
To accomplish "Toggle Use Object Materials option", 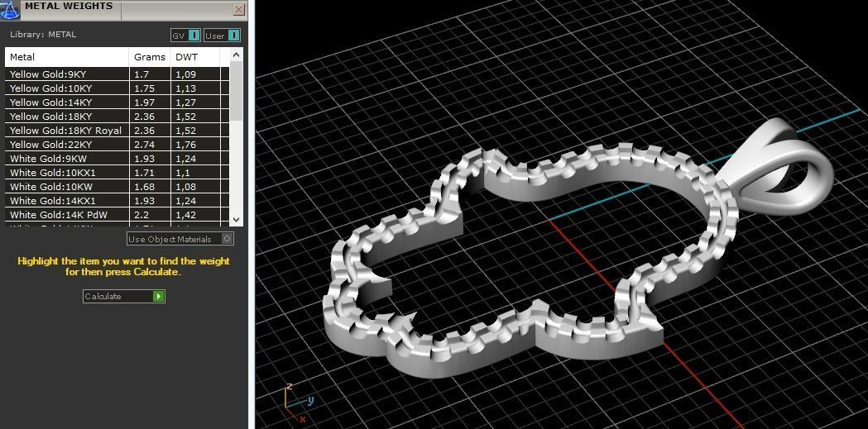I will (180, 239).
